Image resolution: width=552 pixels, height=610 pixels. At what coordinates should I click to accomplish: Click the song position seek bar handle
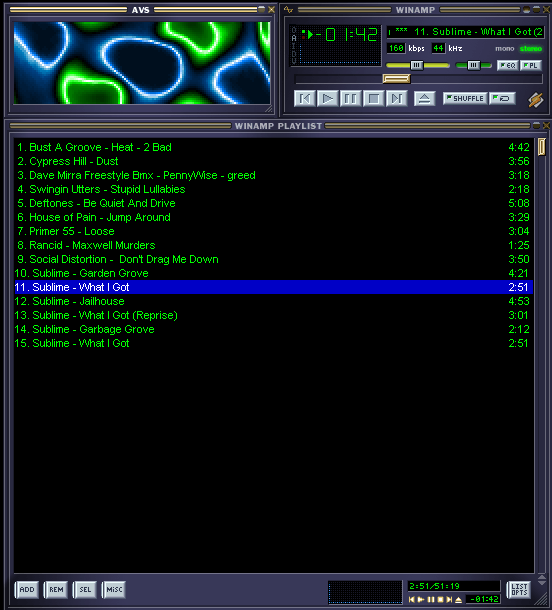pyautogui.click(x=396, y=79)
